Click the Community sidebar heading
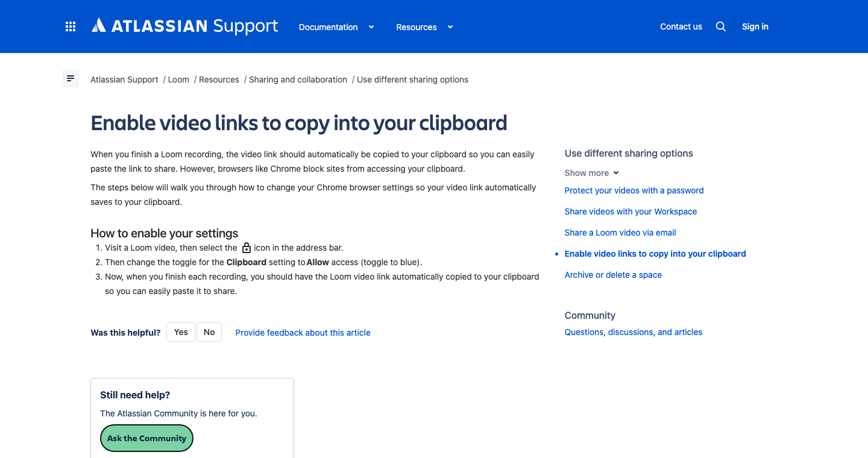 590,315
